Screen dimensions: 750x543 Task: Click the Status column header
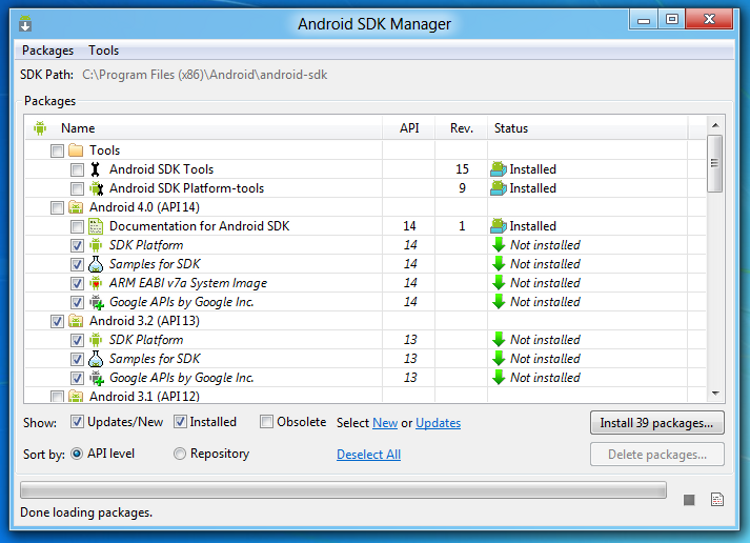tap(588, 128)
